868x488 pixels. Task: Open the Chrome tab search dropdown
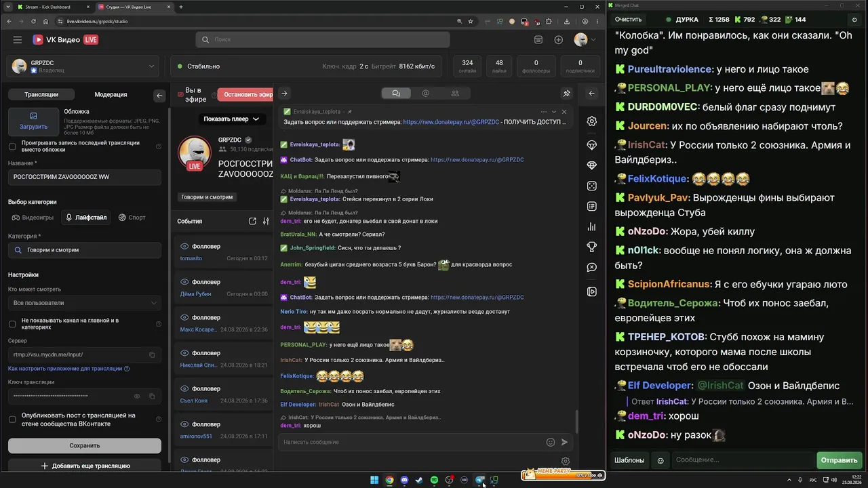[8, 7]
